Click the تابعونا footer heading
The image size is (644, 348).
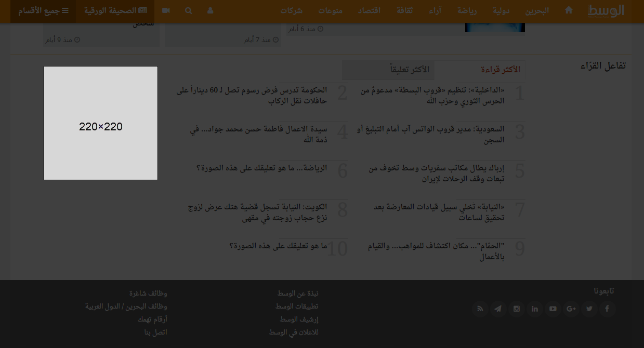pyautogui.click(x=604, y=291)
